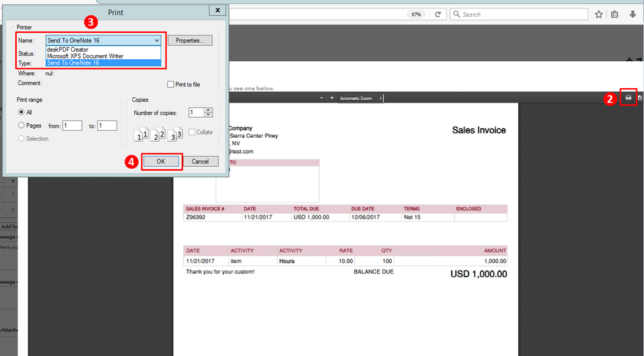Select the Pages print range option
Viewport: 644px width, 356px height.
click(x=21, y=125)
